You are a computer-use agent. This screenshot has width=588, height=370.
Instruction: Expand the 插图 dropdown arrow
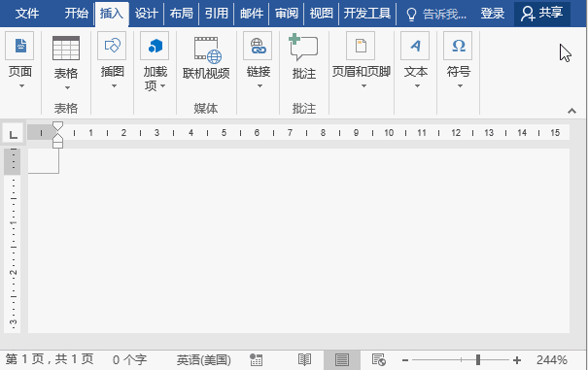pos(114,86)
